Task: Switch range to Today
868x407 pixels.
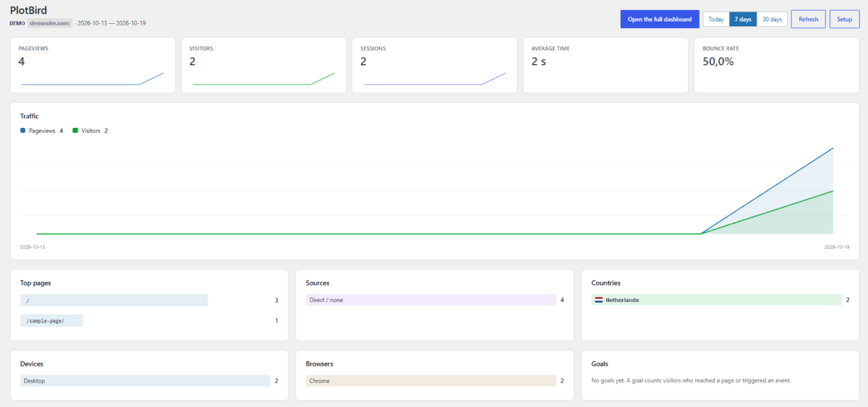Action: pos(716,20)
